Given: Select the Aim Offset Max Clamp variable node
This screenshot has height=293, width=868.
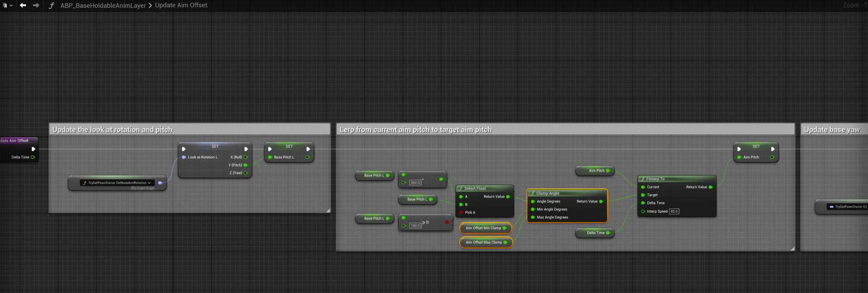Looking at the screenshot, I should [486, 242].
